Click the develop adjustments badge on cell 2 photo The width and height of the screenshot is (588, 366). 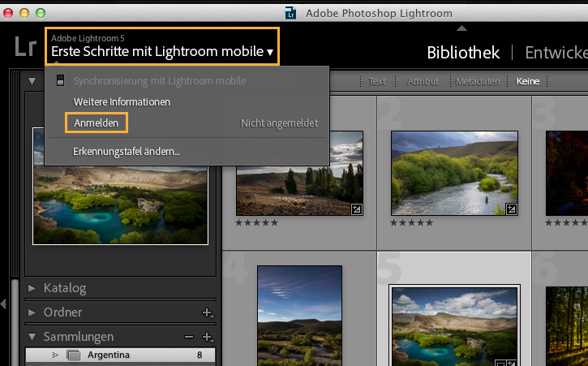(512, 209)
